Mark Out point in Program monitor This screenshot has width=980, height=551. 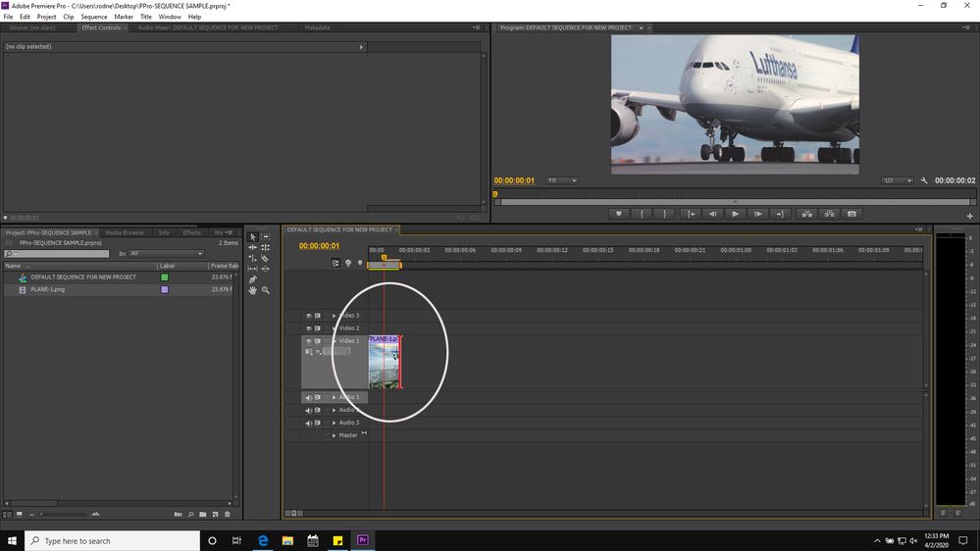tap(664, 214)
